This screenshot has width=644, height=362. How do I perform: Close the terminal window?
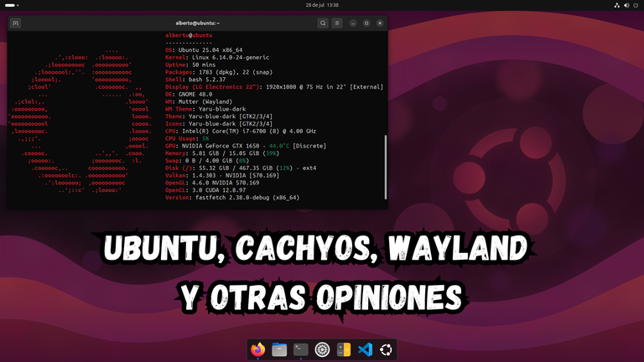pyautogui.click(x=380, y=23)
